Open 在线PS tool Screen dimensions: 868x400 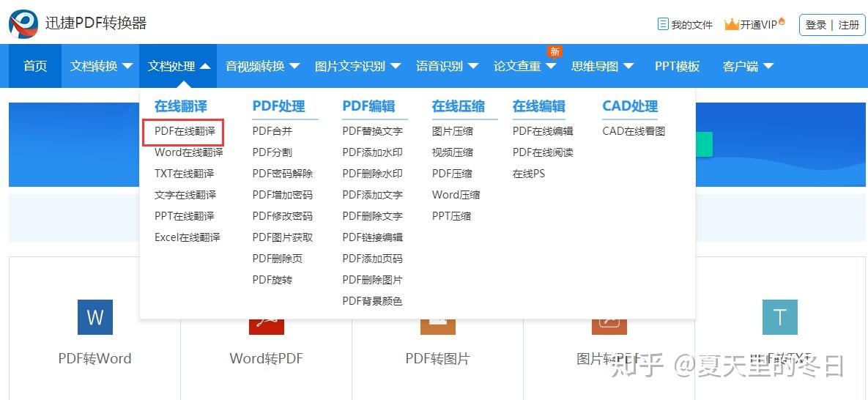pos(529,174)
